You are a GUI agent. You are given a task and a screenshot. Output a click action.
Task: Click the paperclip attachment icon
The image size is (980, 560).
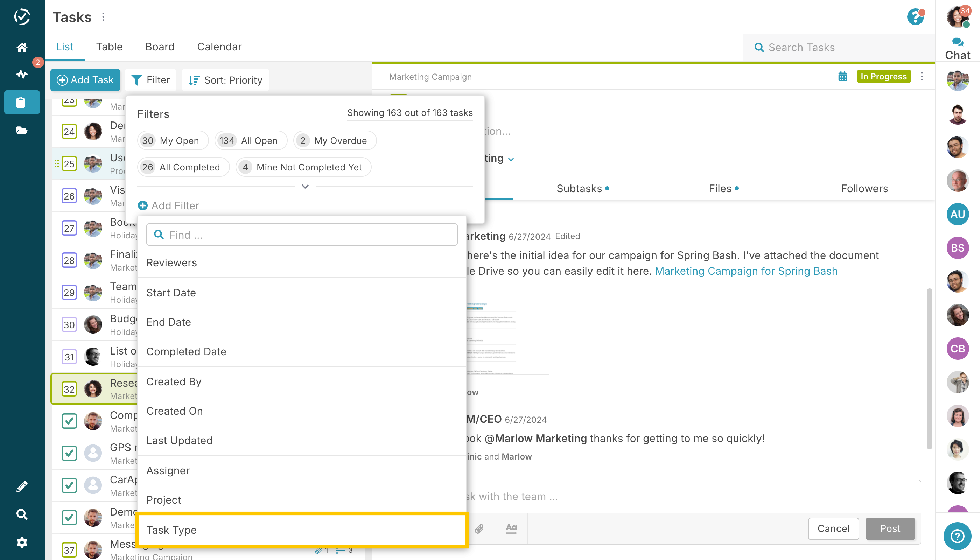479,528
